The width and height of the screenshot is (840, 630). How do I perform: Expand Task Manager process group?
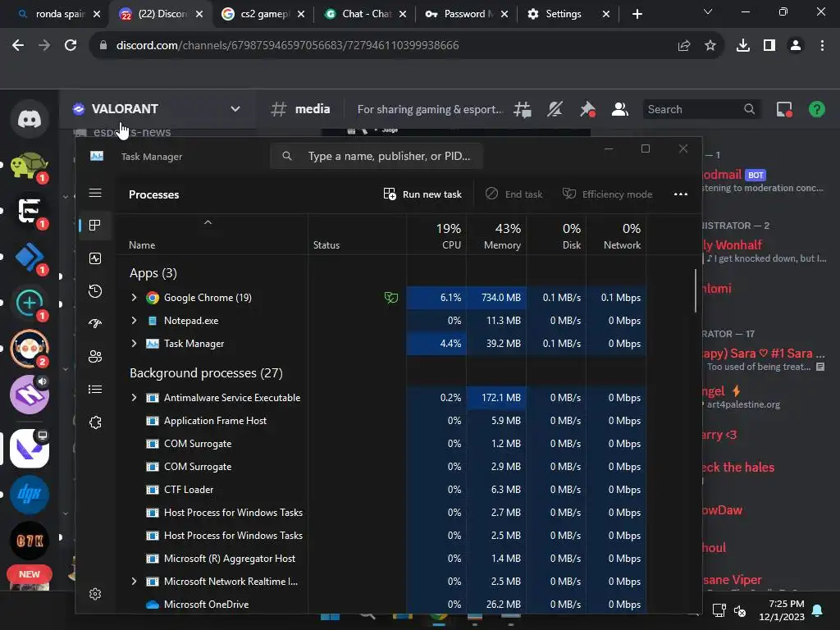134,344
